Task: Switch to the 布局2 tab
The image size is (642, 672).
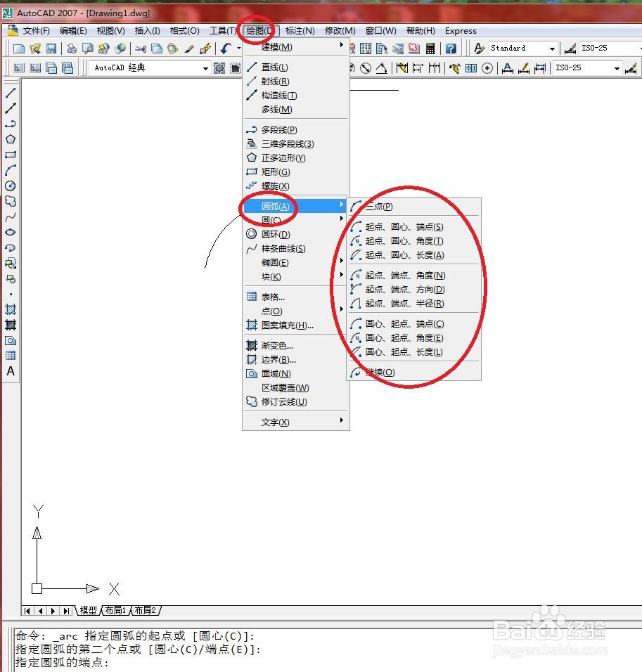Action: [x=146, y=610]
